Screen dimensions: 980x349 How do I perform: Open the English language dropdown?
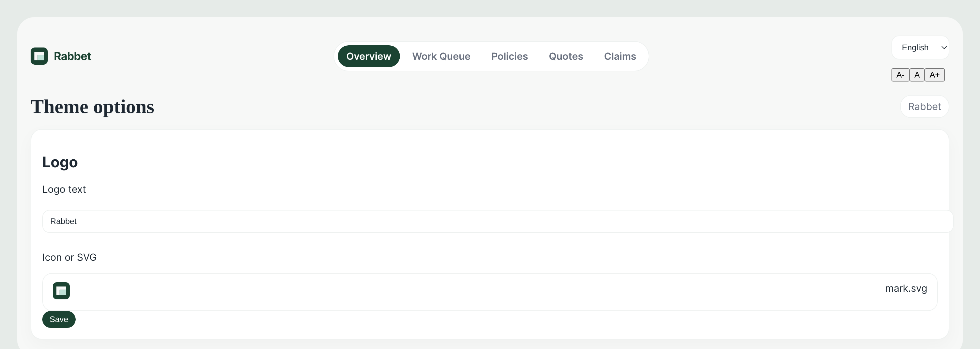coord(920,47)
